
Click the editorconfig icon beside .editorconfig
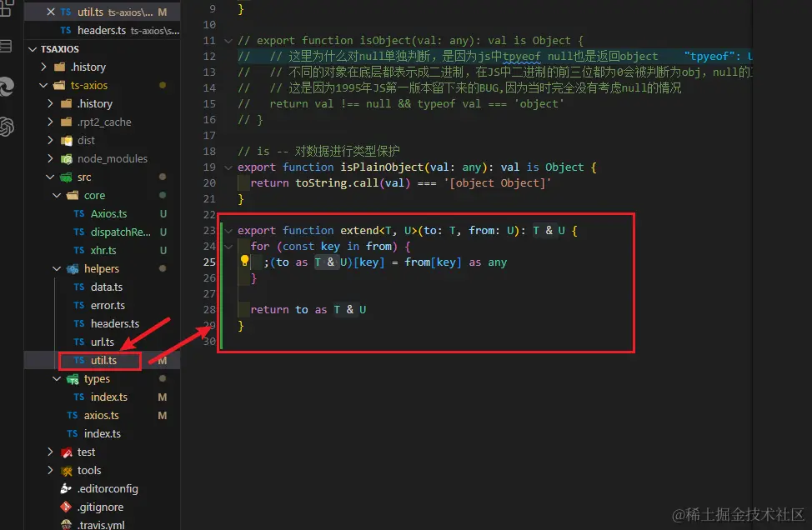[x=66, y=488]
